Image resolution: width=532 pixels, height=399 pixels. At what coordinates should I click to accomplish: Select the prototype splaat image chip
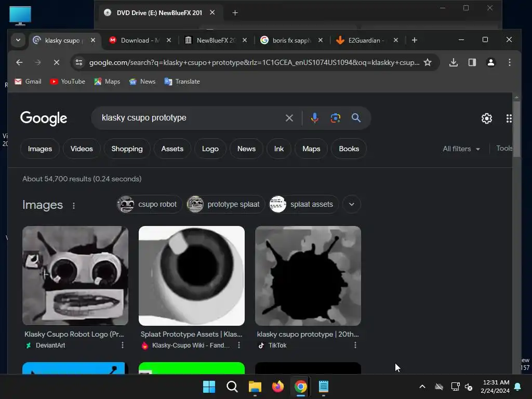pyautogui.click(x=225, y=204)
